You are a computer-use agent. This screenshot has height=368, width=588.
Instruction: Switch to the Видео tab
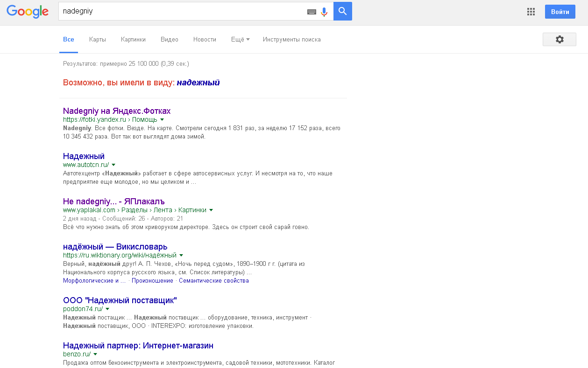pyautogui.click(x=170, y=40)
